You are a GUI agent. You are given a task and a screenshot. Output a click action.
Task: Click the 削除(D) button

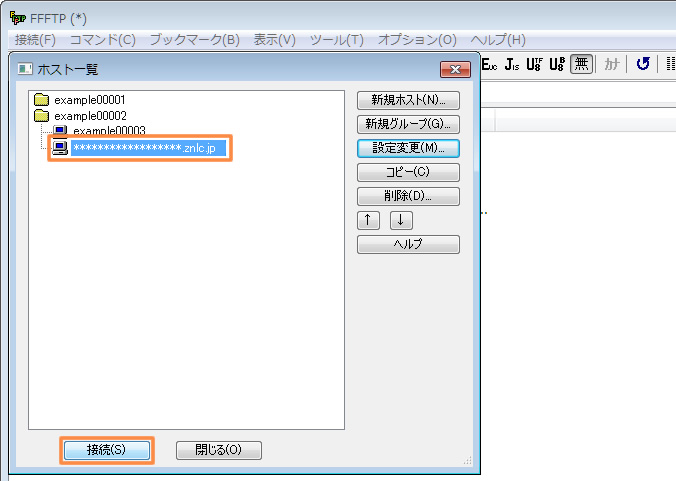(x=408, y=196)
